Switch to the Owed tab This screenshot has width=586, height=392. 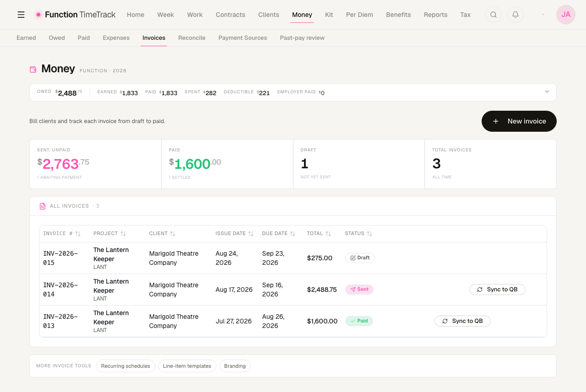[x=57, y=38]
